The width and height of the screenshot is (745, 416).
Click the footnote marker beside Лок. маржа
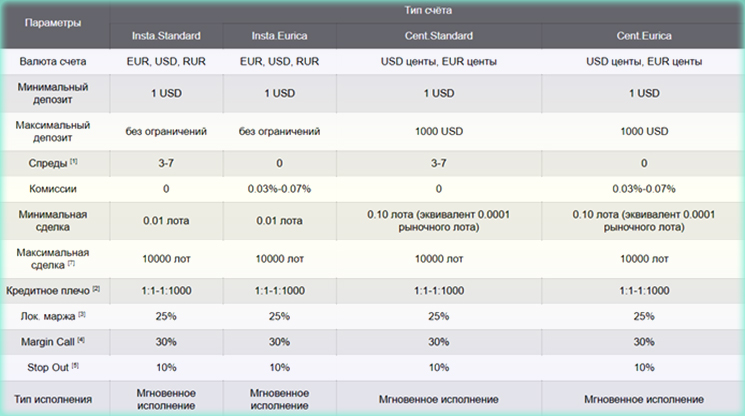(83, 316)
